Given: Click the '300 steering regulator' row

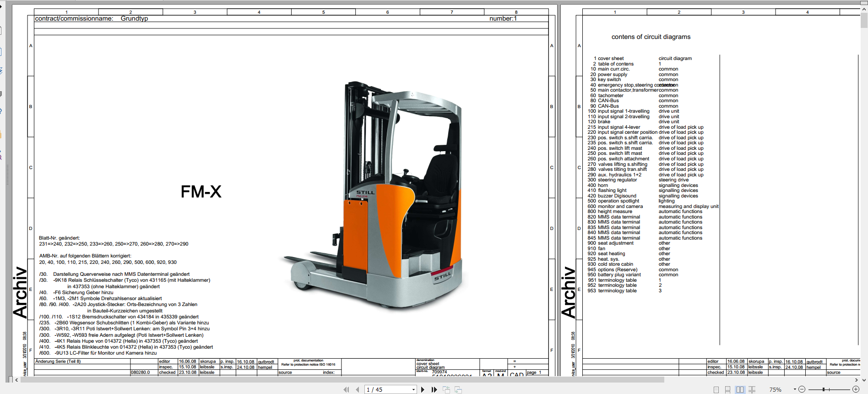Looking at the screenshot, I should tap(638, 180).
